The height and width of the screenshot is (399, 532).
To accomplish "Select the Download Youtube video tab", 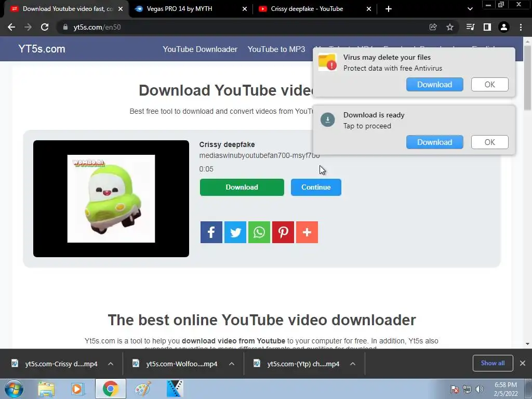I will (x=67, y=9).
